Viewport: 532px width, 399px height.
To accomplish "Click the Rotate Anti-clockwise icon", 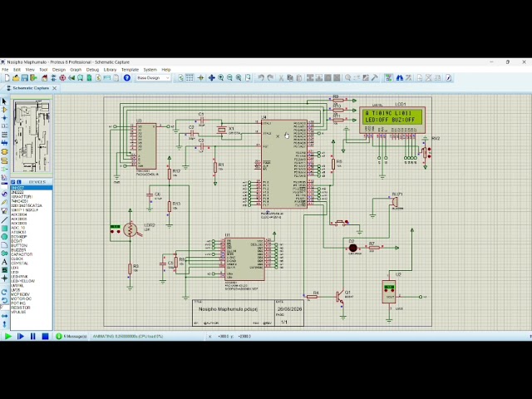I will 4,301.
